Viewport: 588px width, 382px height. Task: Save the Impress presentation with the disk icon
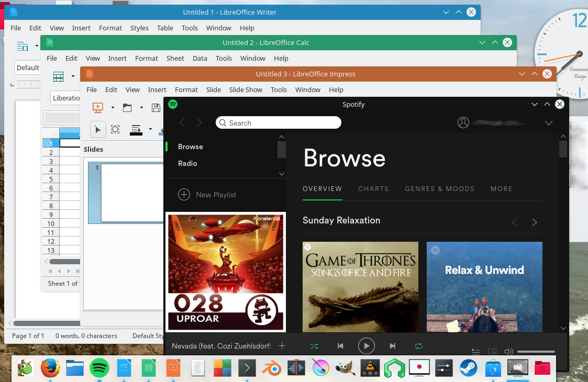tap(156, 108)
